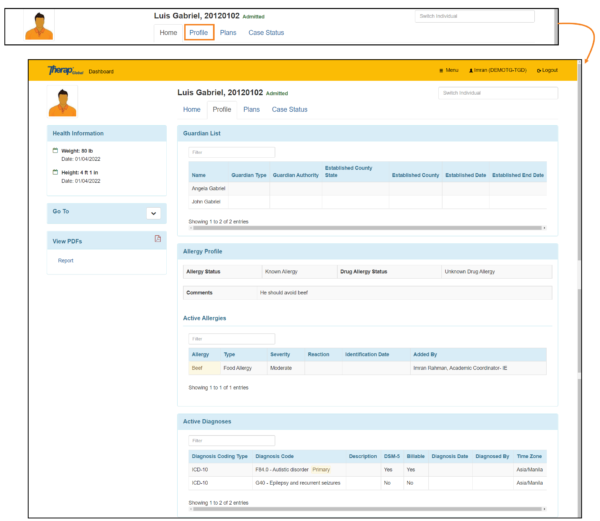Click Luis Gabriel's profile avatar in sidebar
600x521 pixels.
(x=62, y=102)
